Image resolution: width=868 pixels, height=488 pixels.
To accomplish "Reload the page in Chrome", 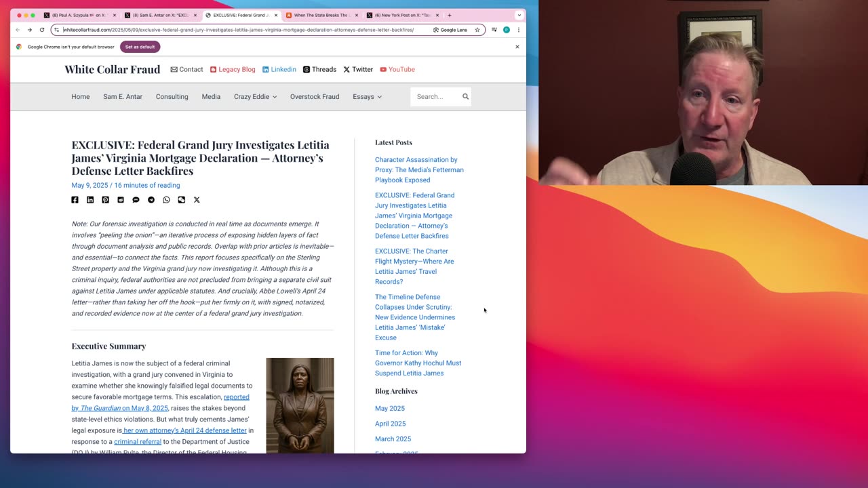I will tap(41, 30).
